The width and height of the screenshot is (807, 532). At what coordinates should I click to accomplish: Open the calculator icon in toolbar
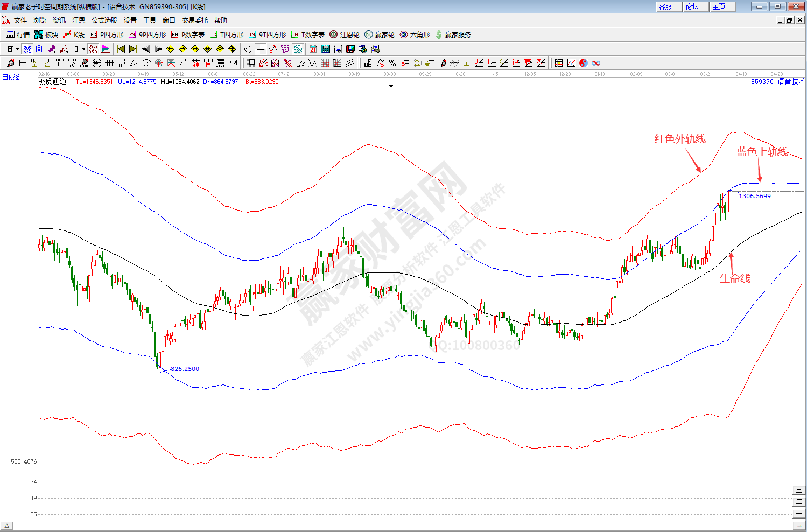(326, 49)
